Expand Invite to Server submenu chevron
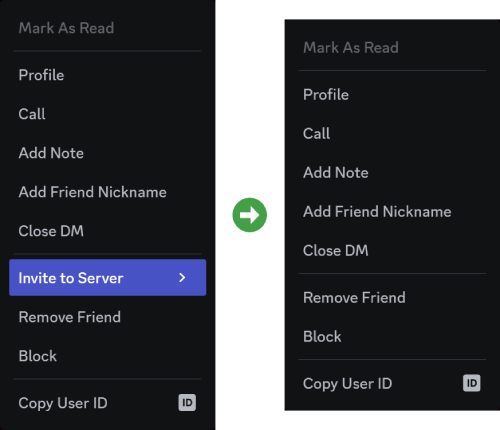 click(x=182, y=278)
